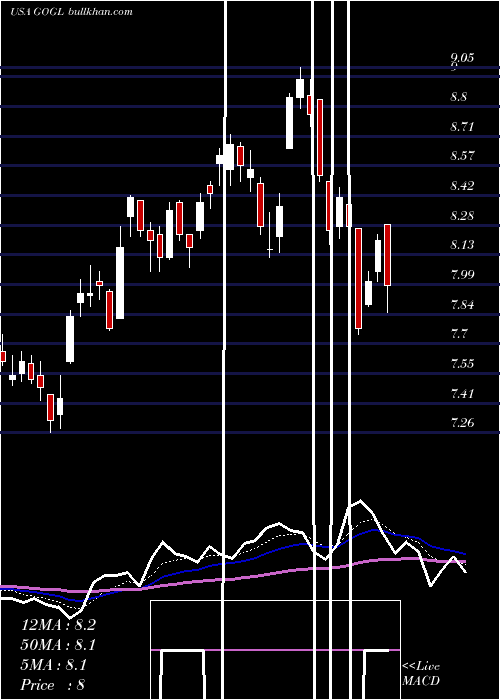Select the 7.99 price axis label
The image size is (500, 700).
point(462,275)
